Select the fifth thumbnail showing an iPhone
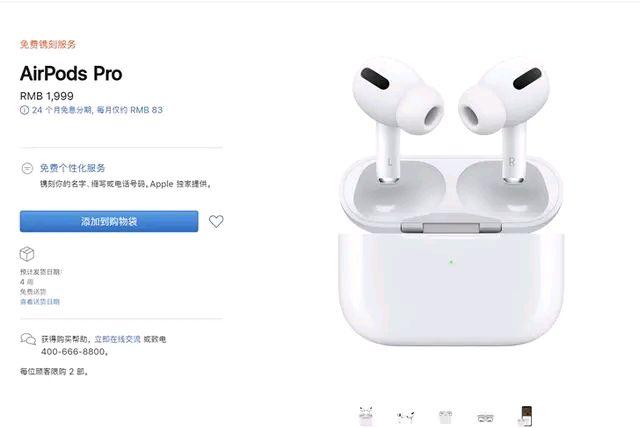The image size is (640, 428). (526, 416)
